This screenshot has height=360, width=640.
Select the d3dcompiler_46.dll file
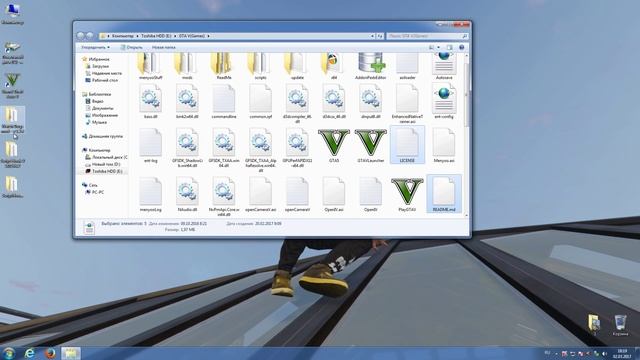point(297,103)
